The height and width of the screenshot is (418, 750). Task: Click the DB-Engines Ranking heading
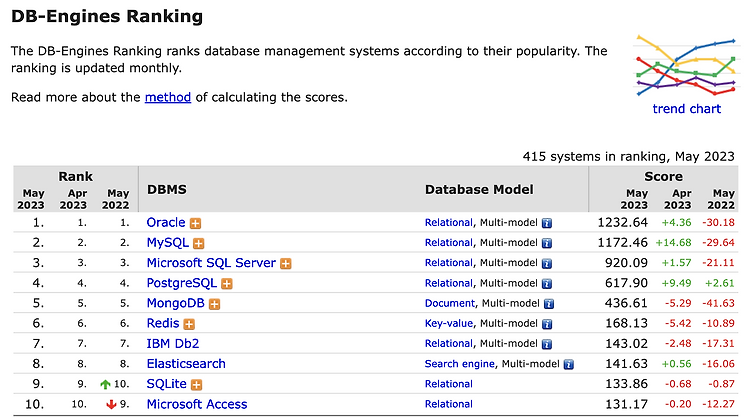107,16
